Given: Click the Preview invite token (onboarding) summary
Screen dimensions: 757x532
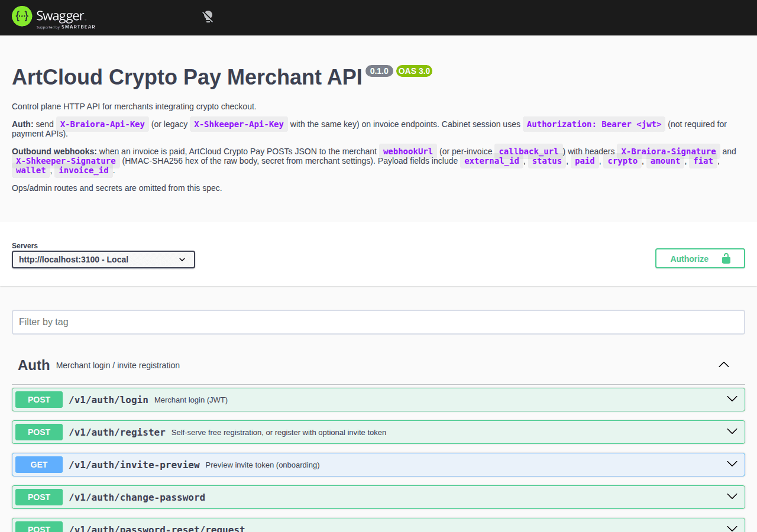Looking at the screenshot, I should click(263, 465).
